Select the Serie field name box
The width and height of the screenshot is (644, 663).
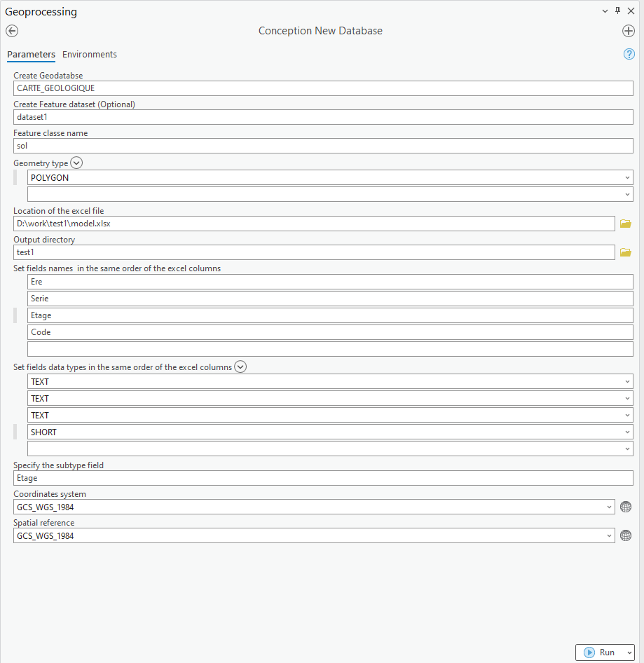click(x=330, y=299)
